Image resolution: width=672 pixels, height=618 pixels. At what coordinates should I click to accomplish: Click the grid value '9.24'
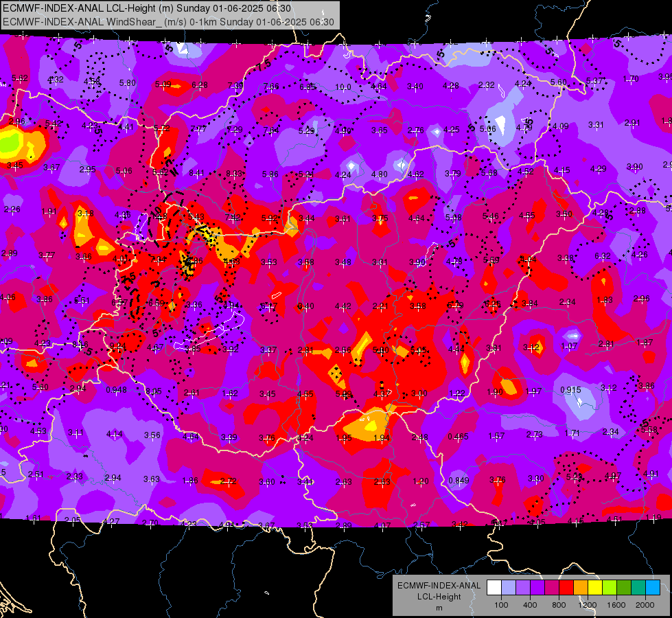[x=117, y=346]
